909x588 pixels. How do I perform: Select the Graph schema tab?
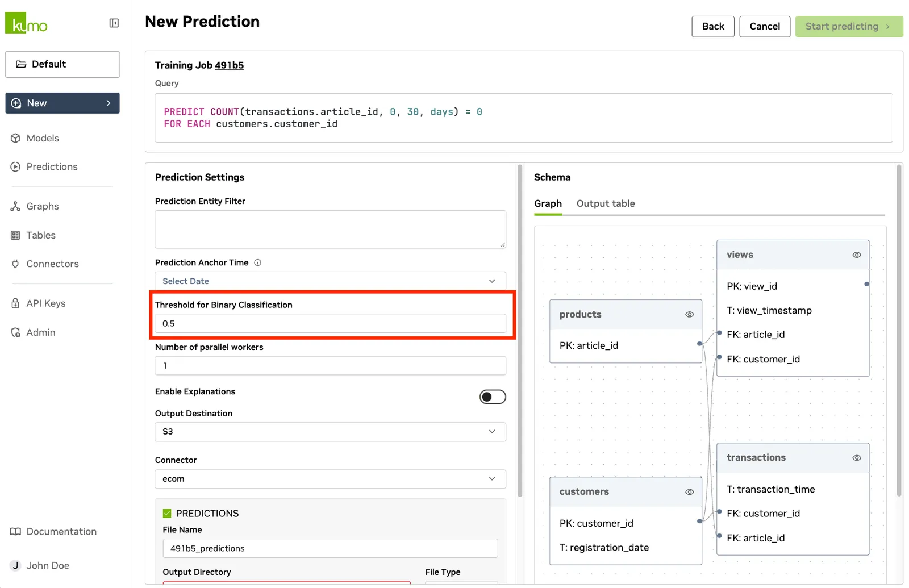coord(548,203)
